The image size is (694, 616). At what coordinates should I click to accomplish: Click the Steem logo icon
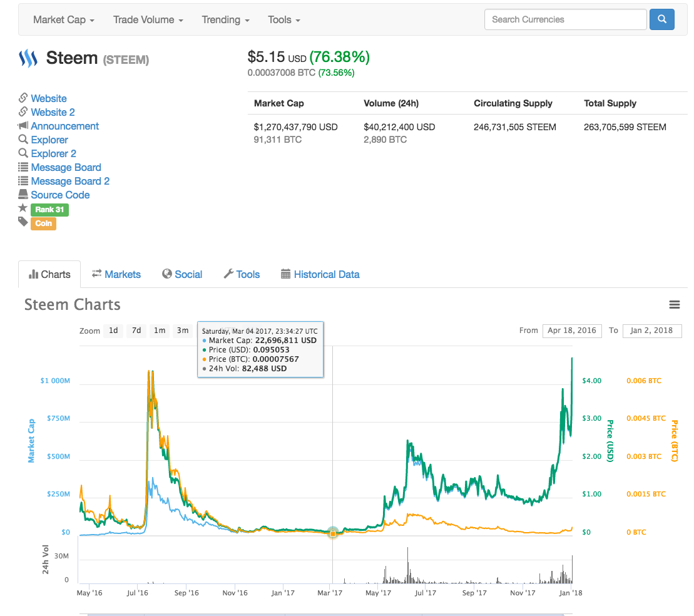(28, 58)
